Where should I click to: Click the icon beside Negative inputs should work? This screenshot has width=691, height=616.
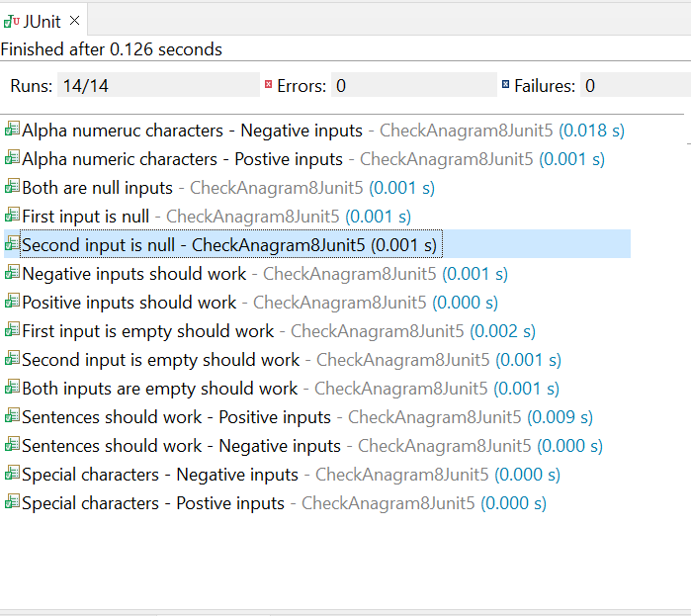click(12, 273)
